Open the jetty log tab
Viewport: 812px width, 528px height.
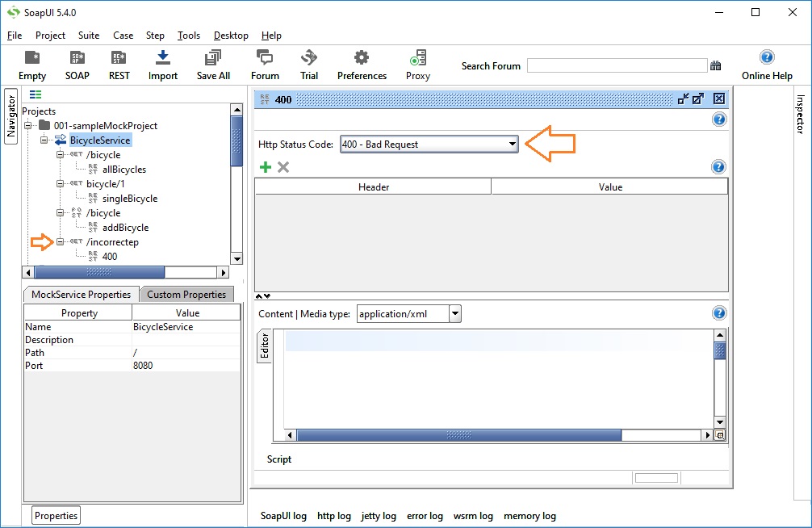click(x=379, y=516)
